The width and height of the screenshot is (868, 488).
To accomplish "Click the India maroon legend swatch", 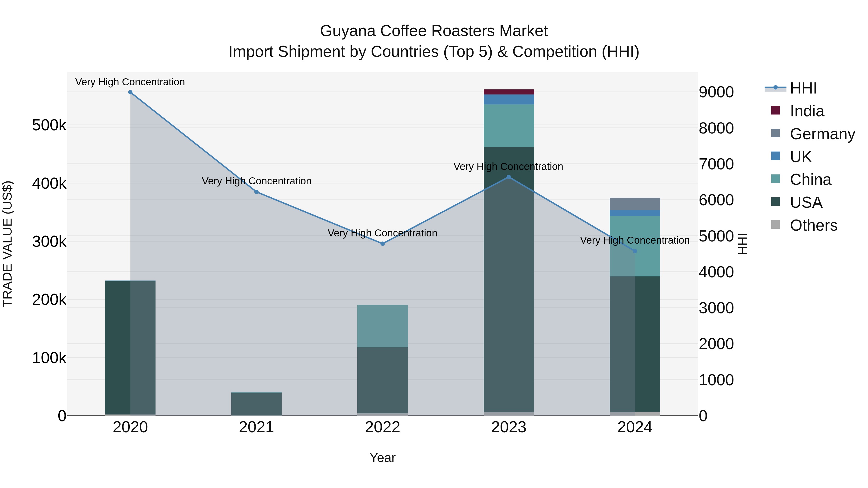I will 775,110.
